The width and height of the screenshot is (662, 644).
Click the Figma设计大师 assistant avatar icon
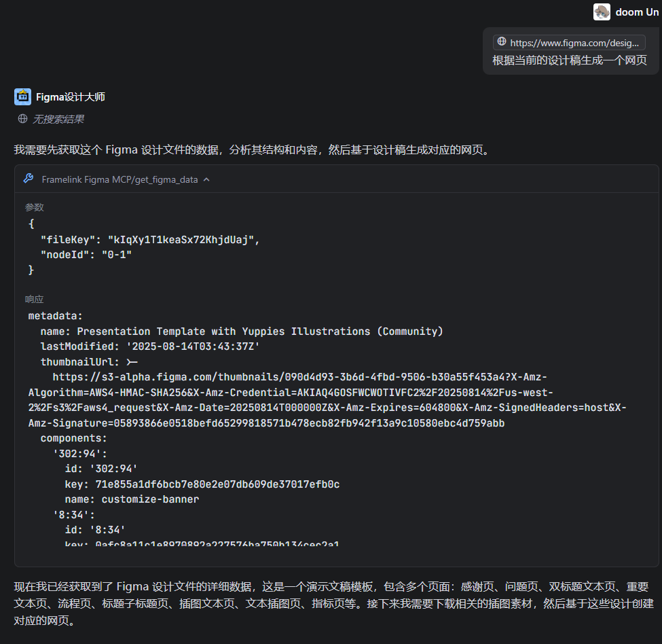click(22, 96)
